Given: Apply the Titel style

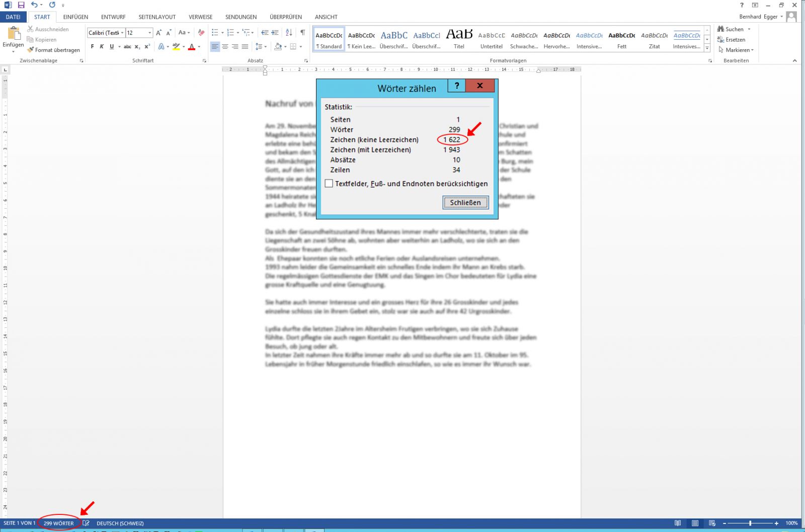Looking at the screenshot, I should click(459, 39).
